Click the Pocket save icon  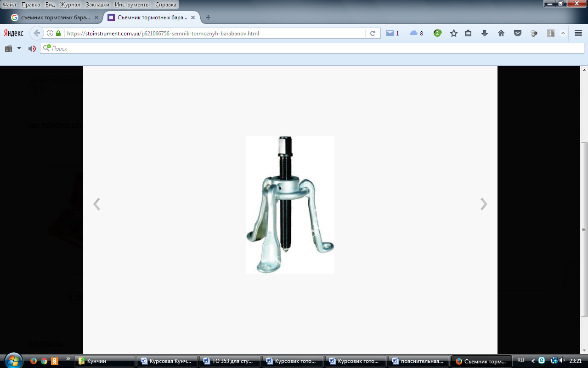click(x=518, y=33)
